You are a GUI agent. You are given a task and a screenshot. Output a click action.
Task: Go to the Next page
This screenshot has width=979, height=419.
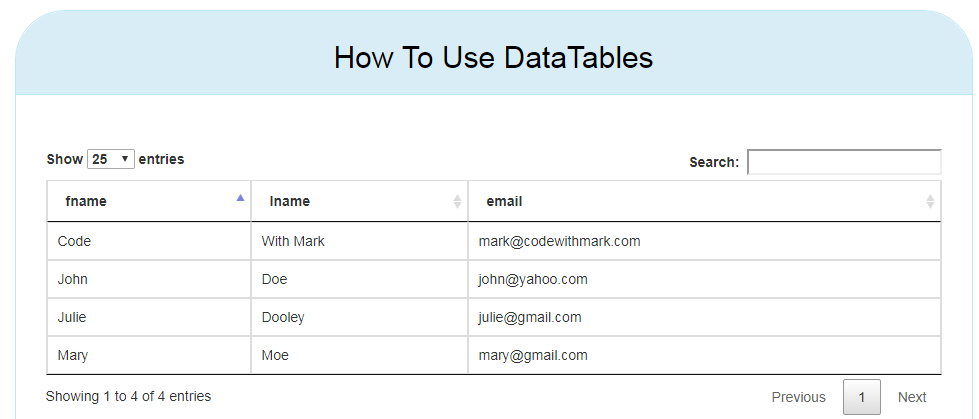[911, 397]
